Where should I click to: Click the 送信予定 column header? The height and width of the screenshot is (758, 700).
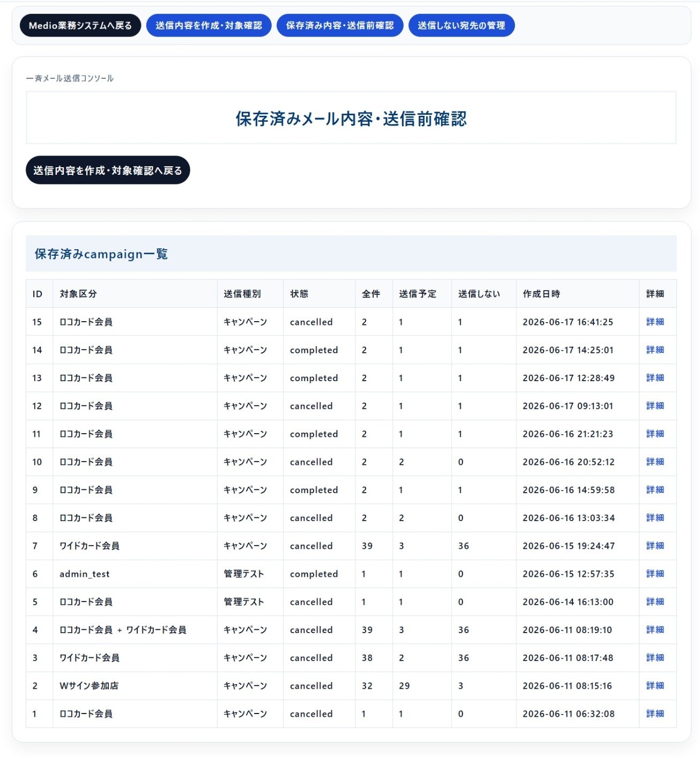422,294
